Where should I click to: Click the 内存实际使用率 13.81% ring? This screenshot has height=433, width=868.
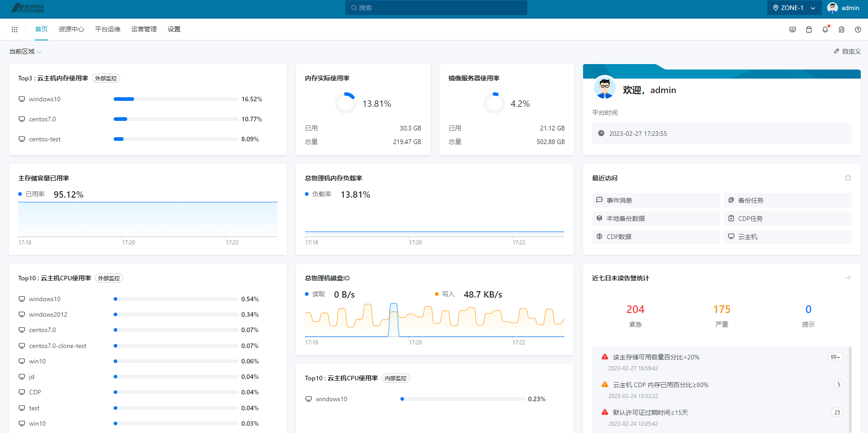click(346, 103)
